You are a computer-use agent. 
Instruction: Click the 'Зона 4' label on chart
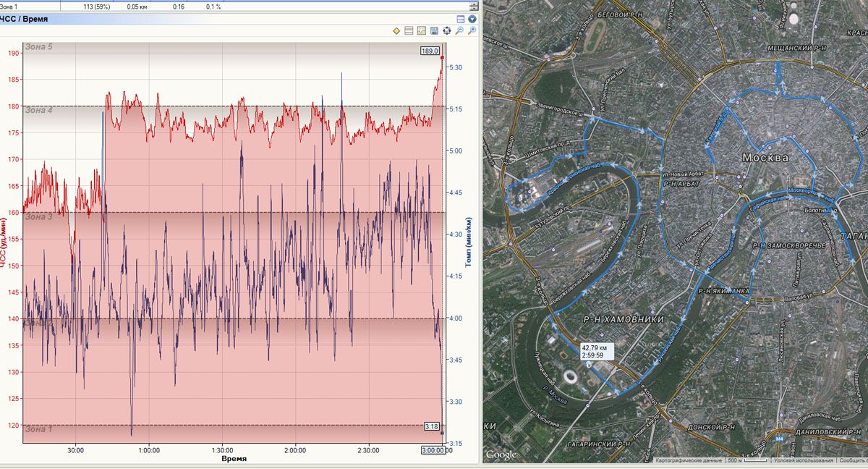[x=39, y=111]
